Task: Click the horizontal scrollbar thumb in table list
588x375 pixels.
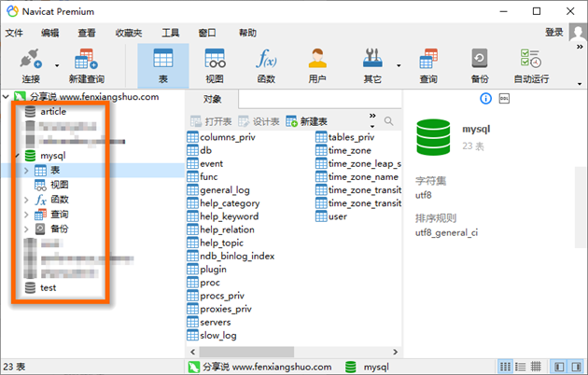Action: (x=246, y=352)
